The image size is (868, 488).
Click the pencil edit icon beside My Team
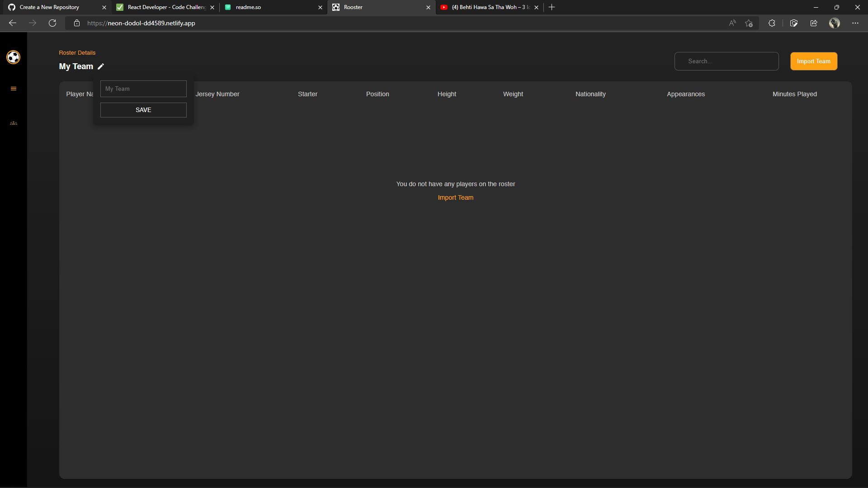101,66
